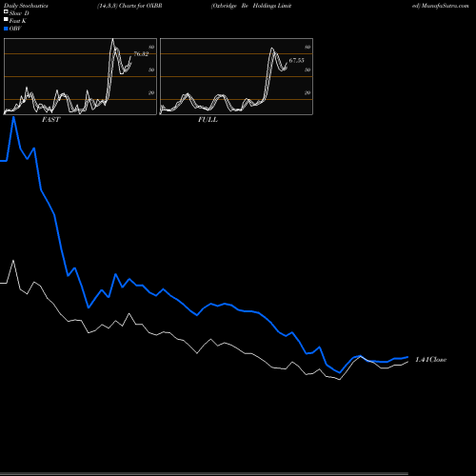The height and width of the screenshot is (476, 476).
Task: Click the Fast K legend swatch
Action: coord(6,19)
